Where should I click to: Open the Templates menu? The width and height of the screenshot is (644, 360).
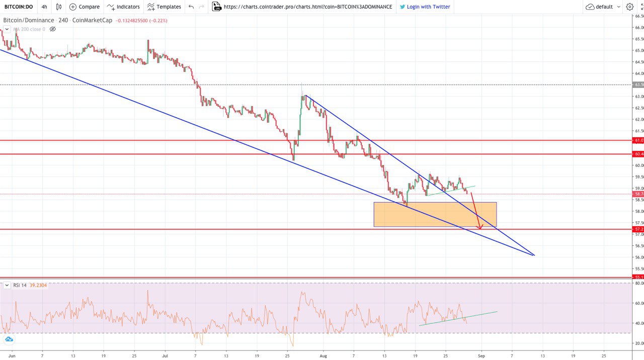(164, 7)
